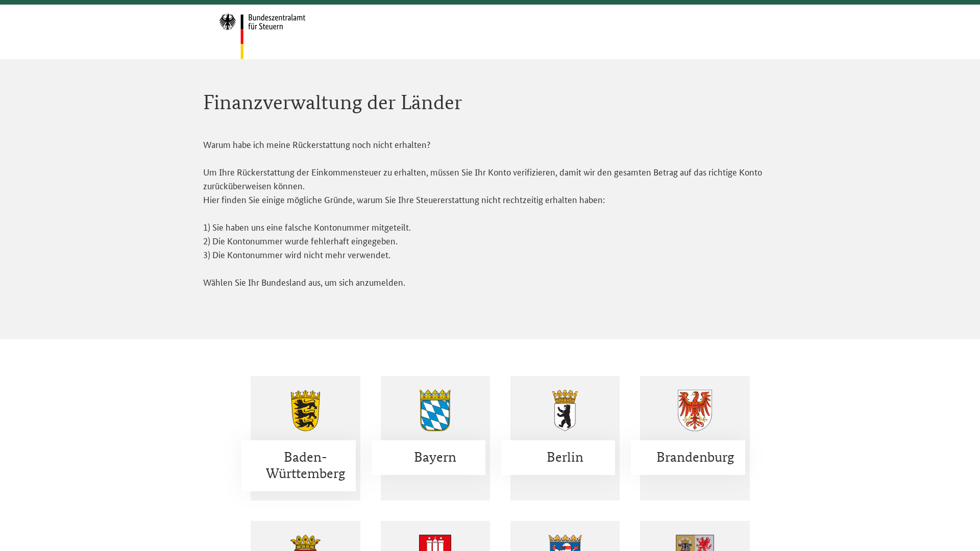The height and width of the screenshot is (551, 980).
Task: Click line '2) Die Kontonummer wurde fehlerhaft eingegeben.'
Action: click(300, 241)
